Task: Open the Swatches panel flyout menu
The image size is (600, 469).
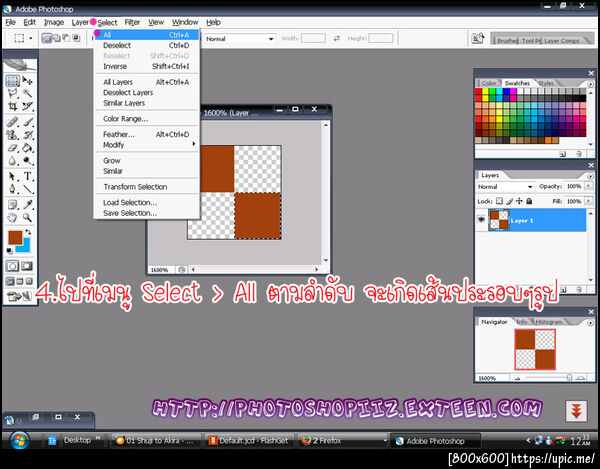Action: click(590, 84)
